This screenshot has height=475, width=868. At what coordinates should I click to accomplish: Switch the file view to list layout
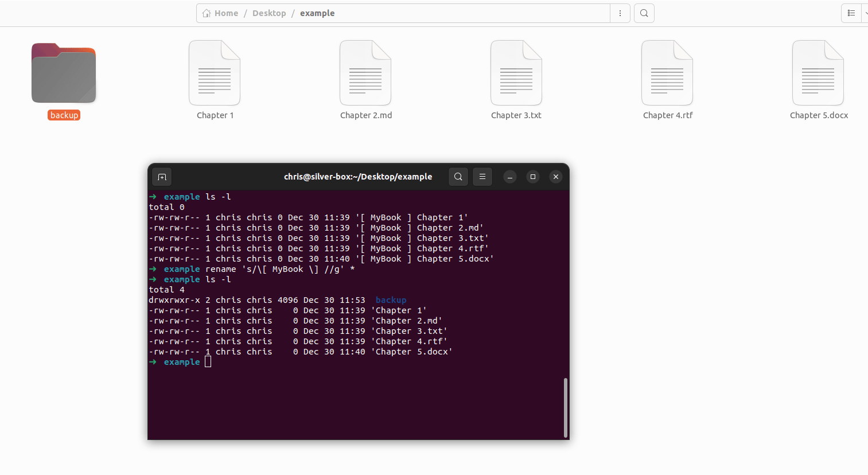tap(851, 13)
